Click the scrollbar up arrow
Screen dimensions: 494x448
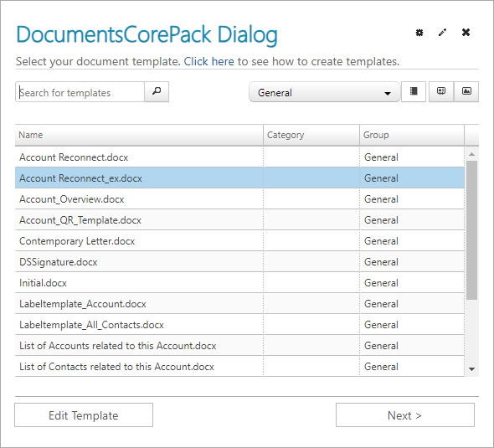point(471,154)
